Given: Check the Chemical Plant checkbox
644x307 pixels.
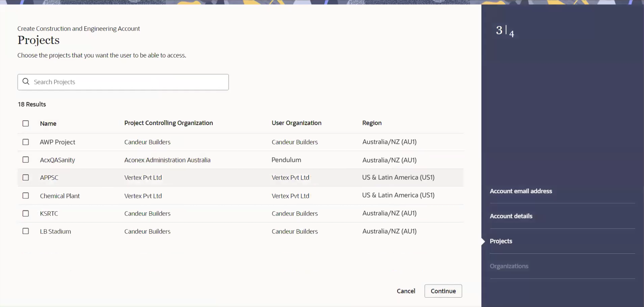Looking at the screenshot, I should click(26, 195).
